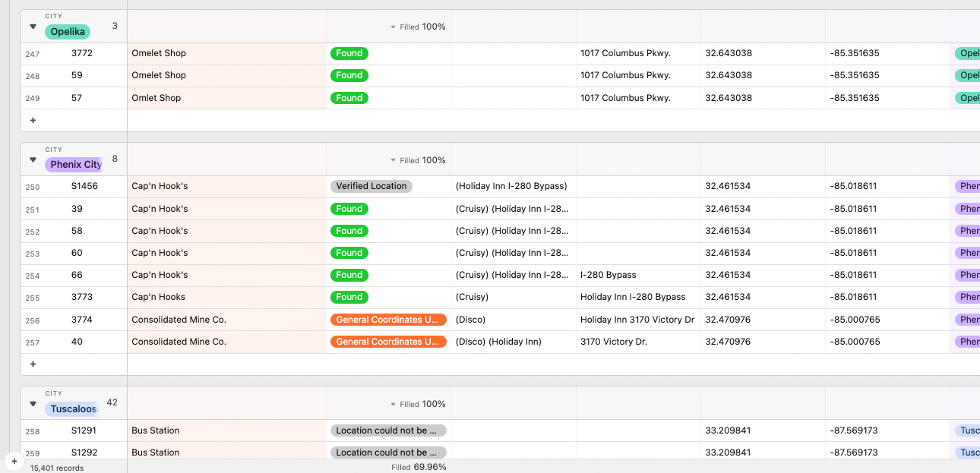Click the Cap'n Hooks cell in row 255

(x=226, y=297)
